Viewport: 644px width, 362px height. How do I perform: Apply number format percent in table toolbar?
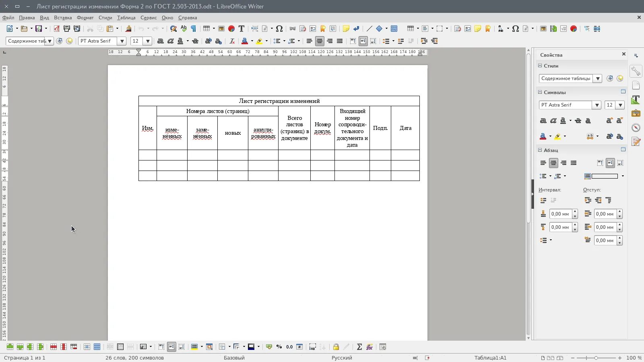[x=279, y=347]
